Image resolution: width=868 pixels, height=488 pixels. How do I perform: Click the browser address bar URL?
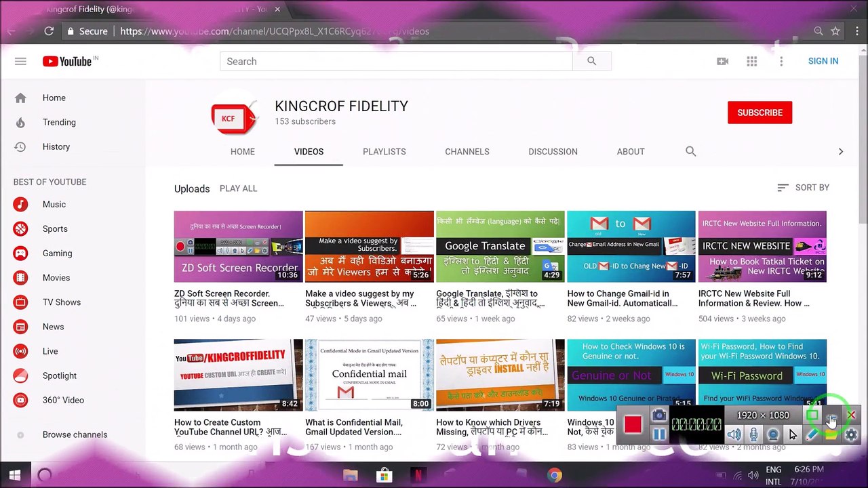coord(275,31)
